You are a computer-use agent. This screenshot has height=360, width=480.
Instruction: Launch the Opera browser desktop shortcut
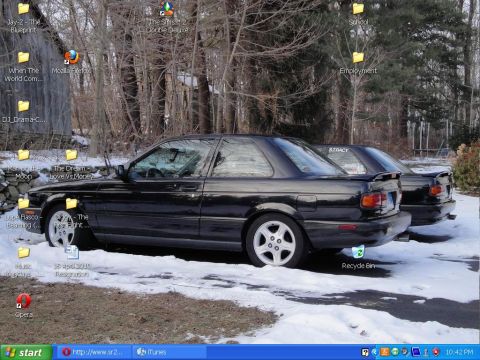point(23,301)
